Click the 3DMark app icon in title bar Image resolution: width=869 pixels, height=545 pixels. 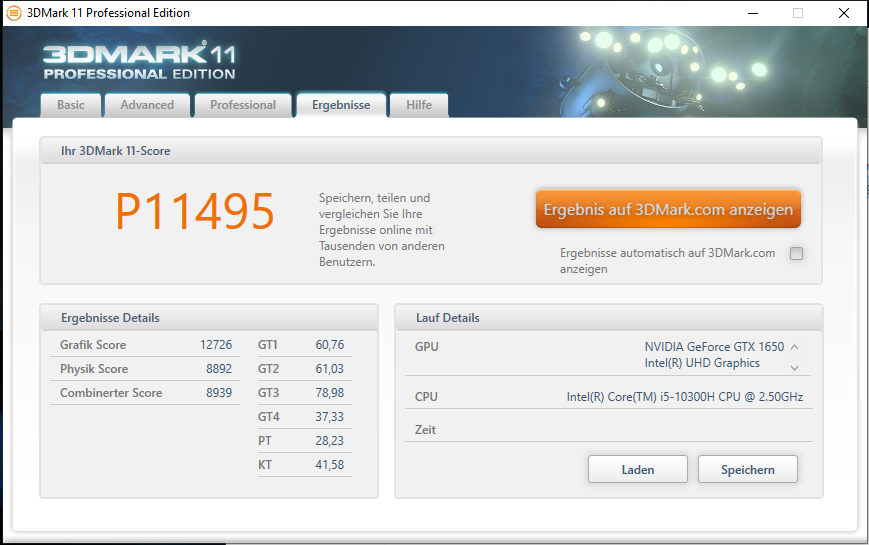13,13
